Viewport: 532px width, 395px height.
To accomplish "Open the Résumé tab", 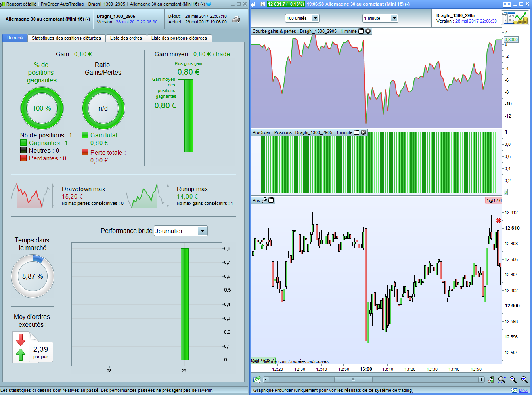I will click(15, 38).
